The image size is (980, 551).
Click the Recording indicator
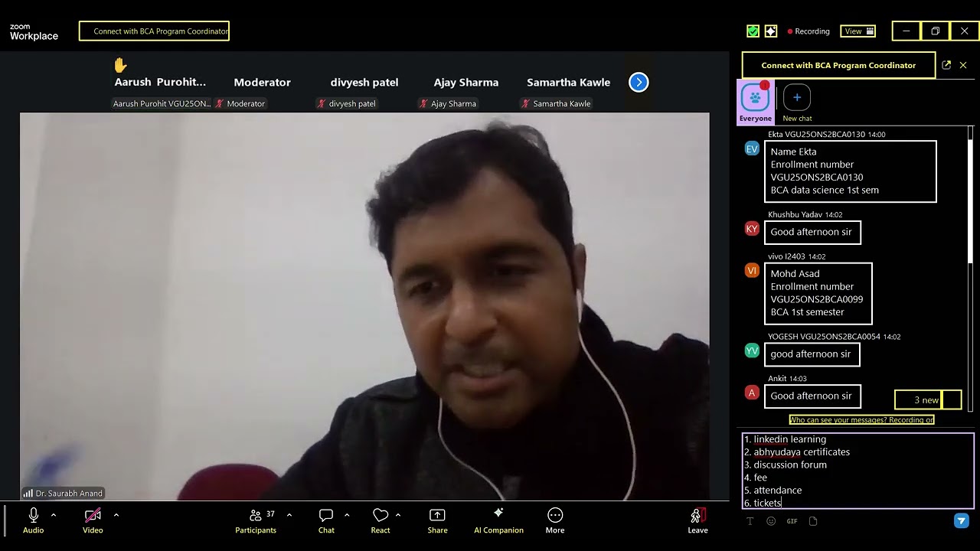click(808, 31)
